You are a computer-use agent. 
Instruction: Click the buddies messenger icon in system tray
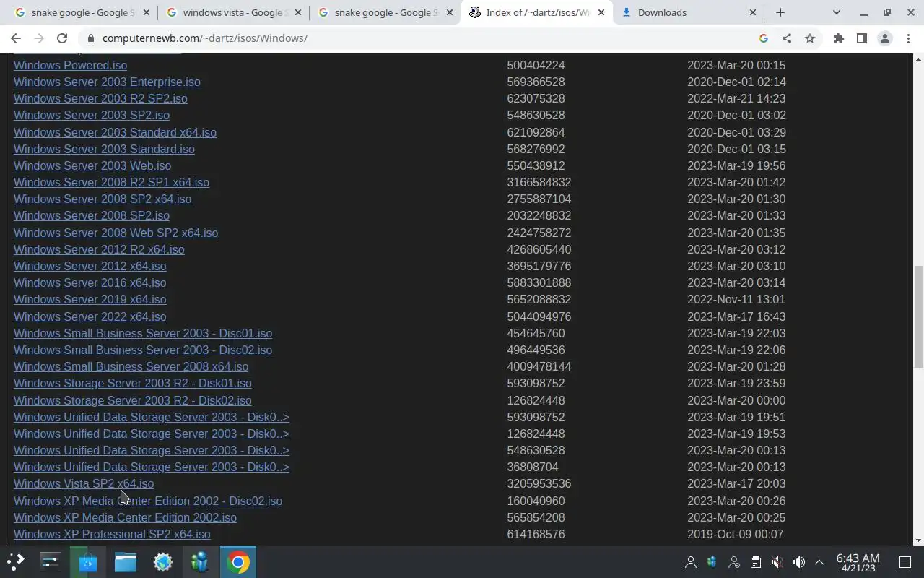point(712,562)
